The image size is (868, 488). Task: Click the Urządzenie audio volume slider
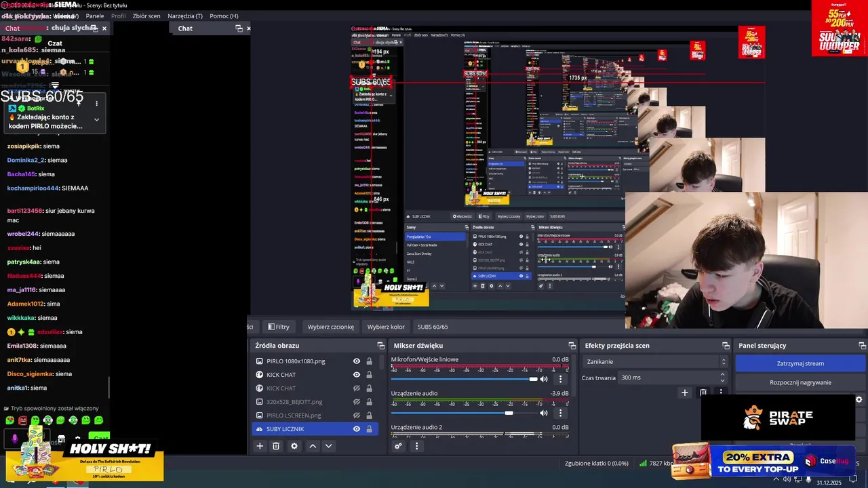tap(464, 413)
